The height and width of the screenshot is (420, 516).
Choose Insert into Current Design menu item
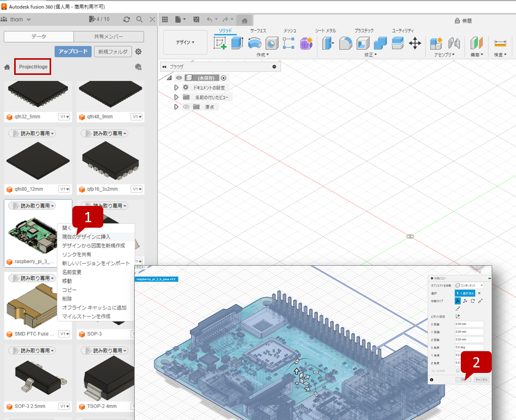pyautogui.click(x=96, y=237)
